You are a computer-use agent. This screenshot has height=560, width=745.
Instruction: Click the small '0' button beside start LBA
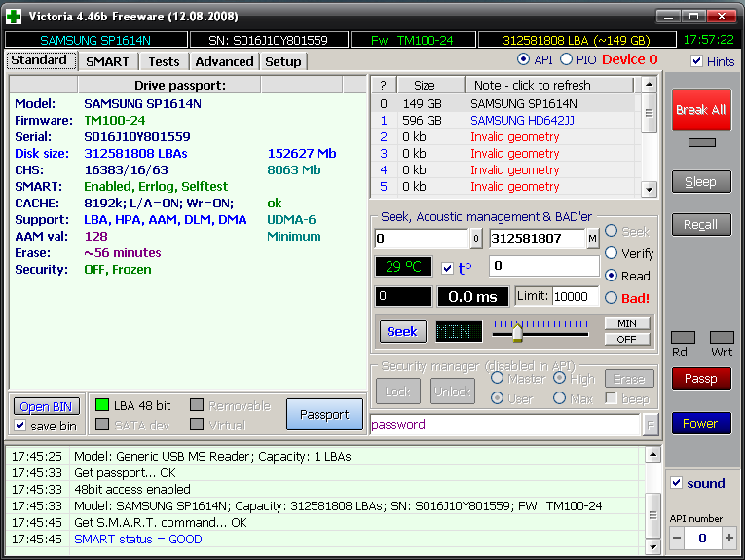click(476, 239)
